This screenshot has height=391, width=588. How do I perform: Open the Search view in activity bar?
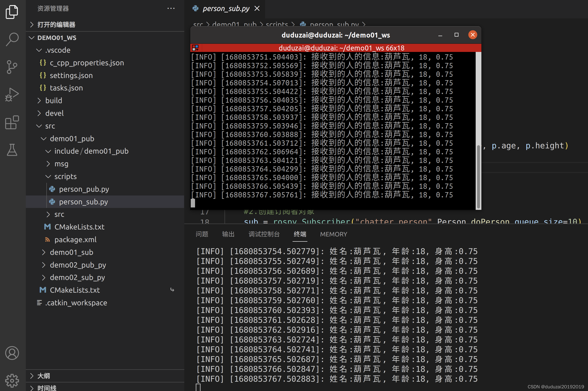(12, 39)
